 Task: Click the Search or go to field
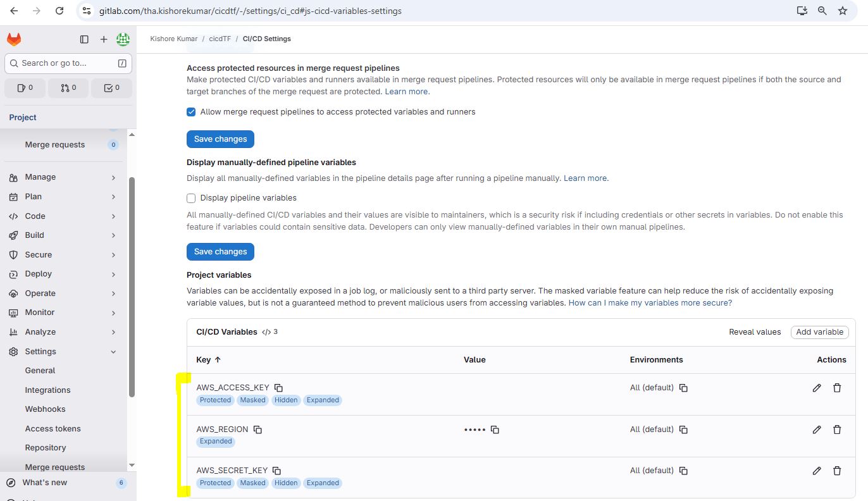point(68,63)
